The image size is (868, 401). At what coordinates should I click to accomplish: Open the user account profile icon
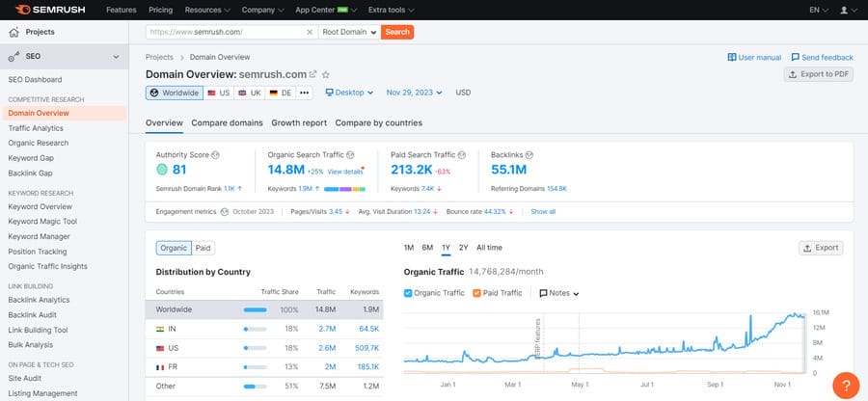(844, 10)
